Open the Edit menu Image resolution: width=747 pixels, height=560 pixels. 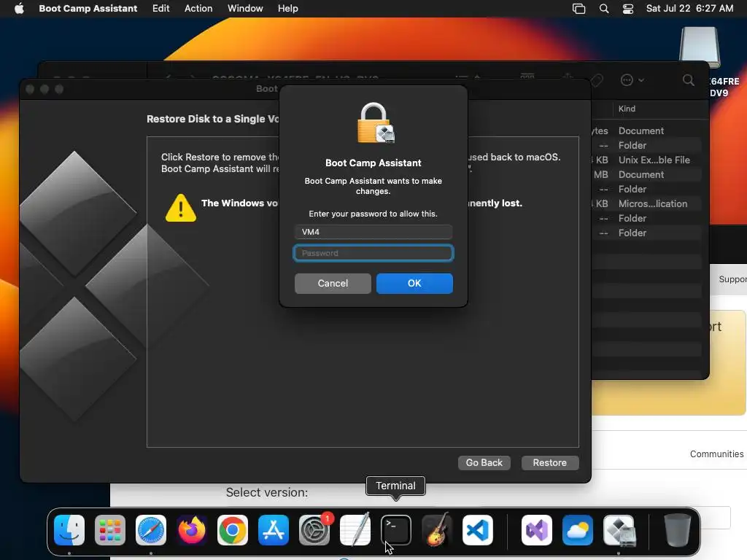[x=160, y=8]
